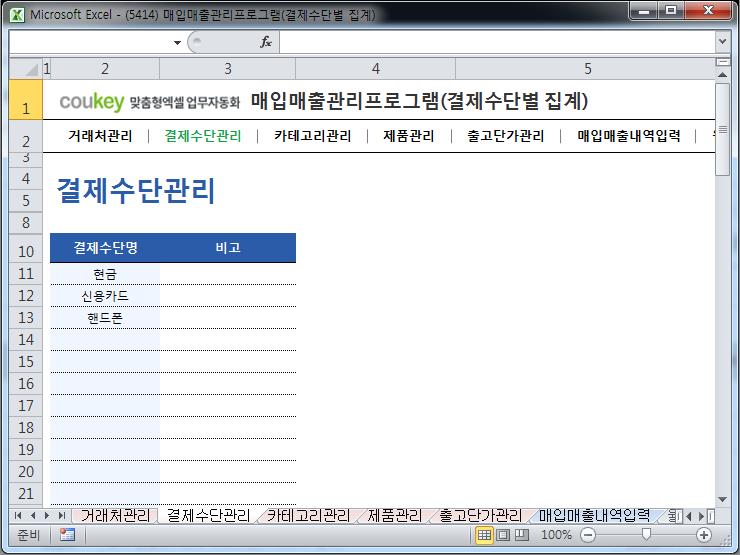
Task: Open 제품관리 navigation link
Action: point(409,136)
